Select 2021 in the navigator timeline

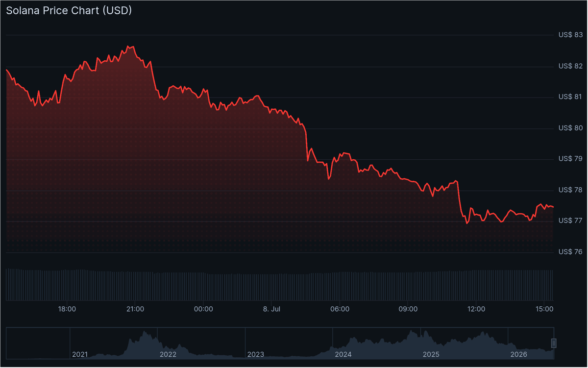[x=80, y=354]
